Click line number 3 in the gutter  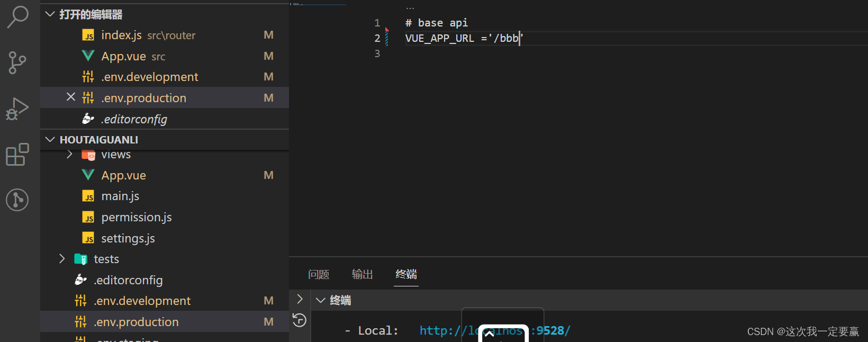click(x=377, y=53)
